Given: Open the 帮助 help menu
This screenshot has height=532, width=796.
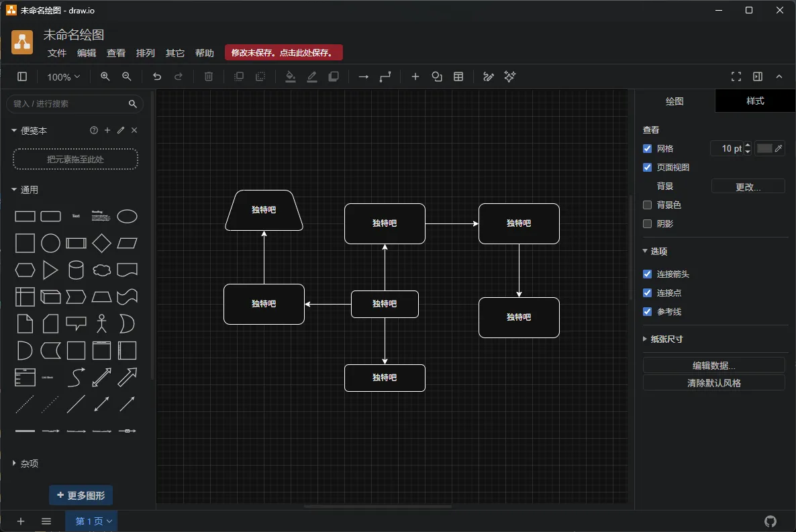Looking at the screenshot, I should click(204, 53).
